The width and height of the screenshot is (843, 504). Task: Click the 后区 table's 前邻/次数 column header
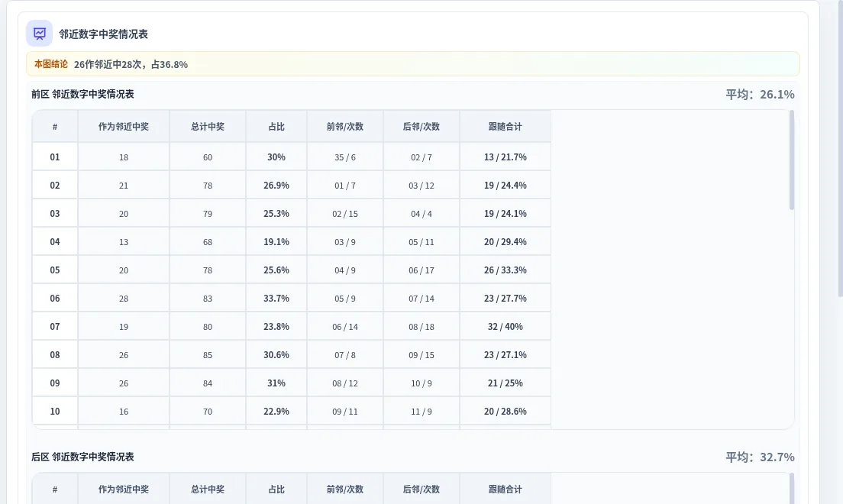tap(345, 489)
